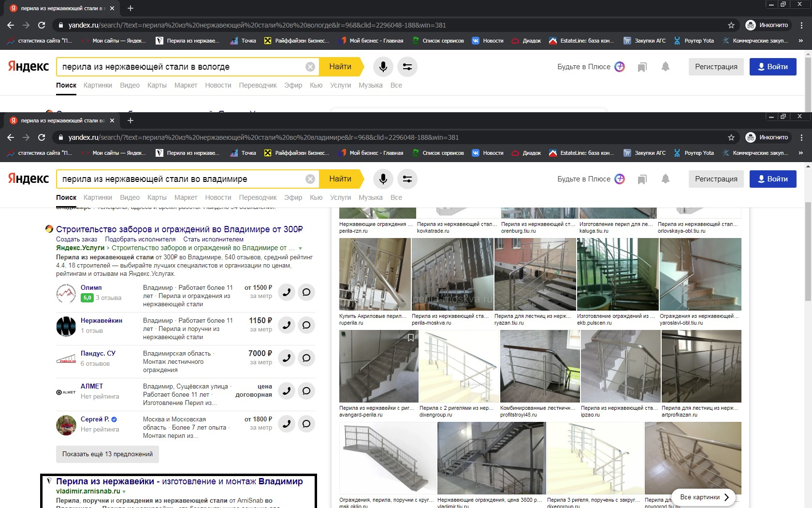Open notifications bell in Vologda window
Image resolution: width=812 pixels, height=508 pixels.
666,67
